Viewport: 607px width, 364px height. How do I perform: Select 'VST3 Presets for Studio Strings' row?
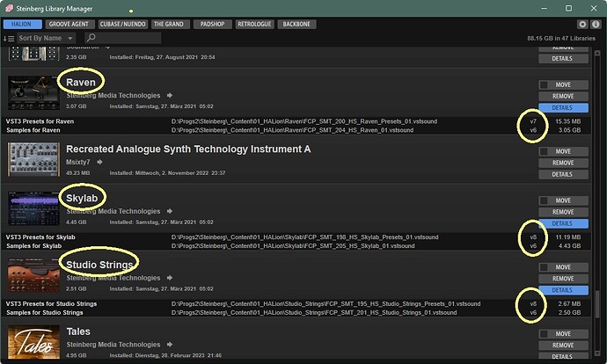pos(296,304)
